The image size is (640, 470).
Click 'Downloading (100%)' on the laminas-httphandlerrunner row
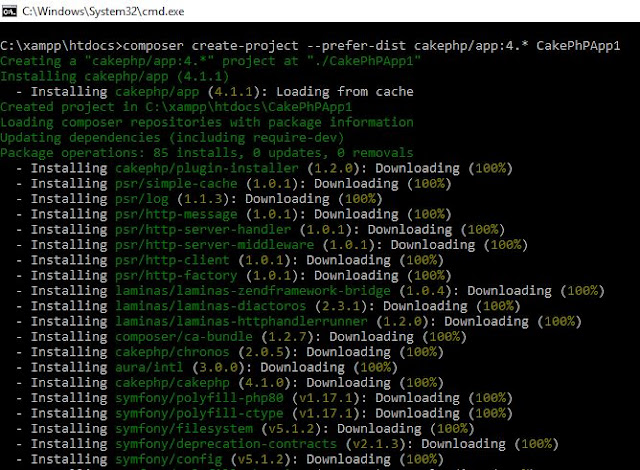click(513, 321)
